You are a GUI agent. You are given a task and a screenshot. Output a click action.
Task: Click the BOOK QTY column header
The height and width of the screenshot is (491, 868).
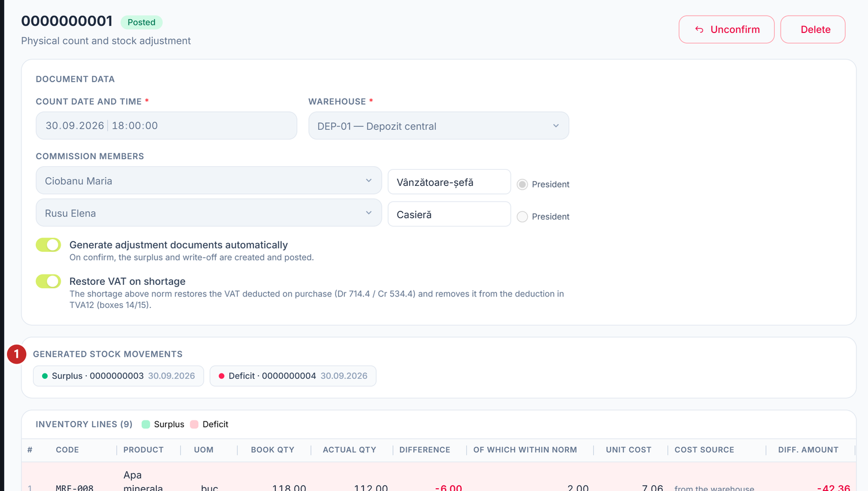273,450
